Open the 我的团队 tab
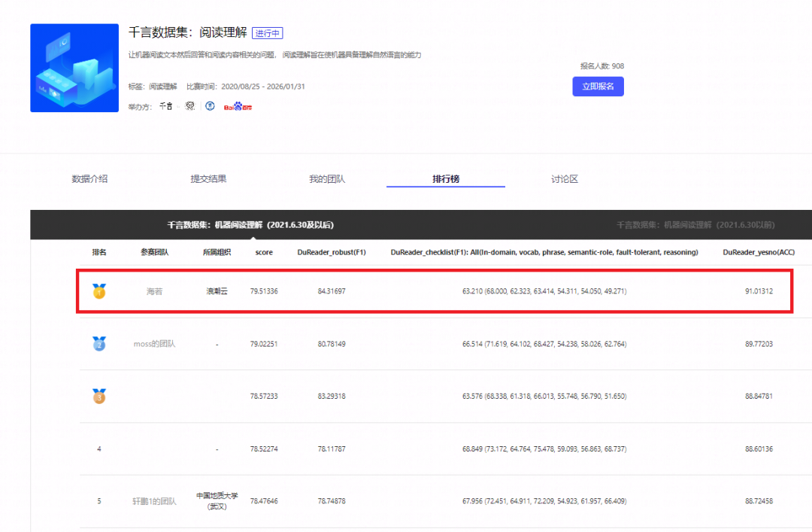Screen dimensions: 812x532 point(327,179)
